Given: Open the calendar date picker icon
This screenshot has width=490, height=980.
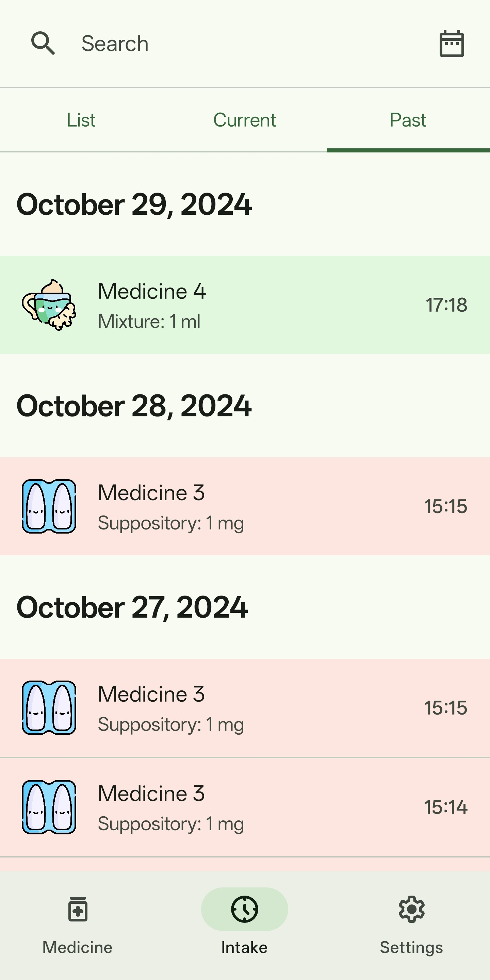Looking at the screenshot, I should click(x=452, y=44).
